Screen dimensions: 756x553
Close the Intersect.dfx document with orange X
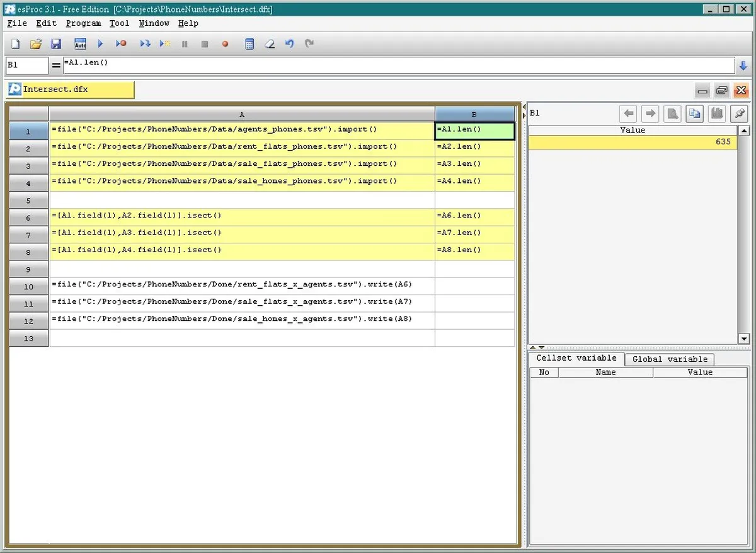[741, 91]
